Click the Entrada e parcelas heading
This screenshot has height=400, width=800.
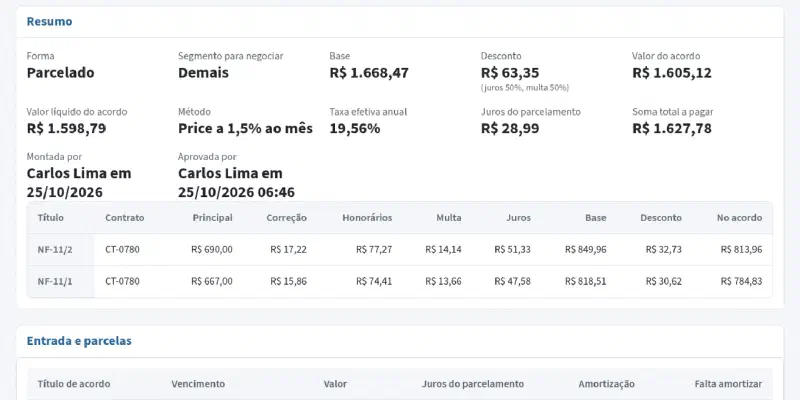[x=79, y=341]
